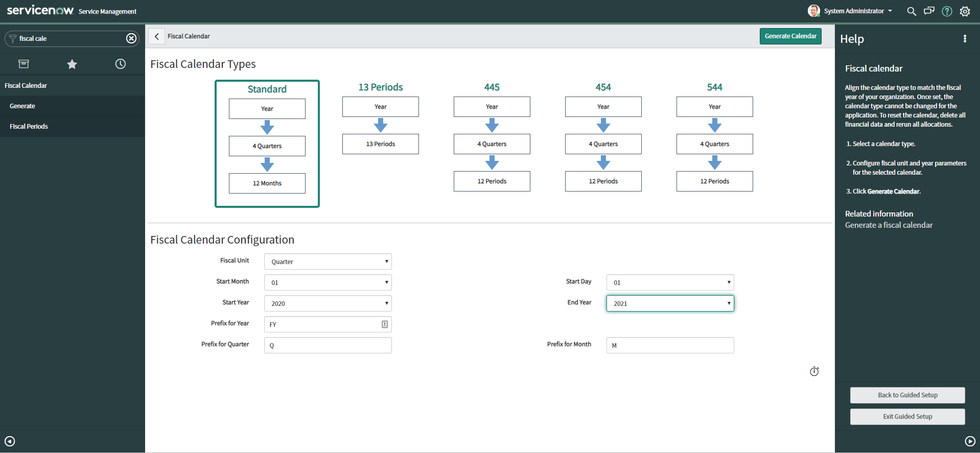Click the navigation filter input field
Screen dimensions: 980x453
pyautogui.click(x=72, y=39)
